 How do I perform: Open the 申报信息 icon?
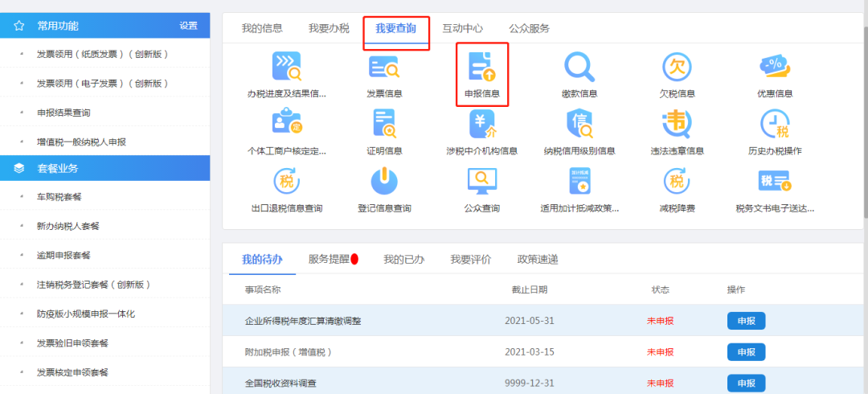tap(482, 67)
